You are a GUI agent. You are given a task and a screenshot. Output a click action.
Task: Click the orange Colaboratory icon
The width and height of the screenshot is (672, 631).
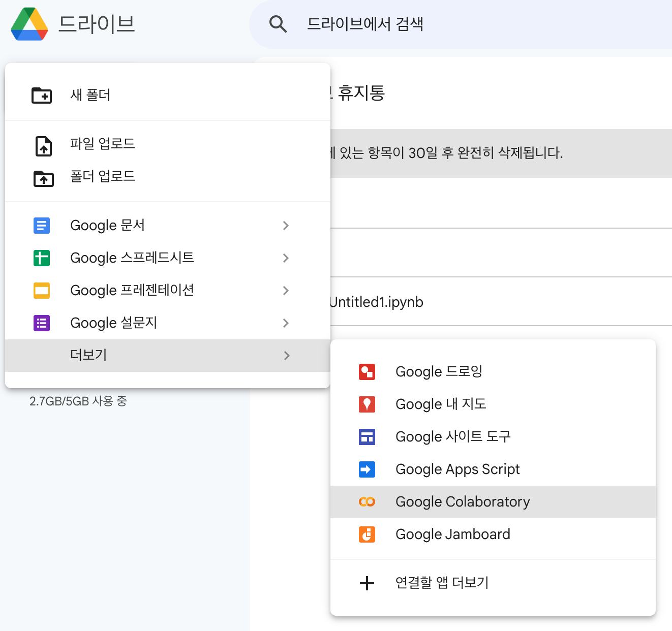point(367,501)
